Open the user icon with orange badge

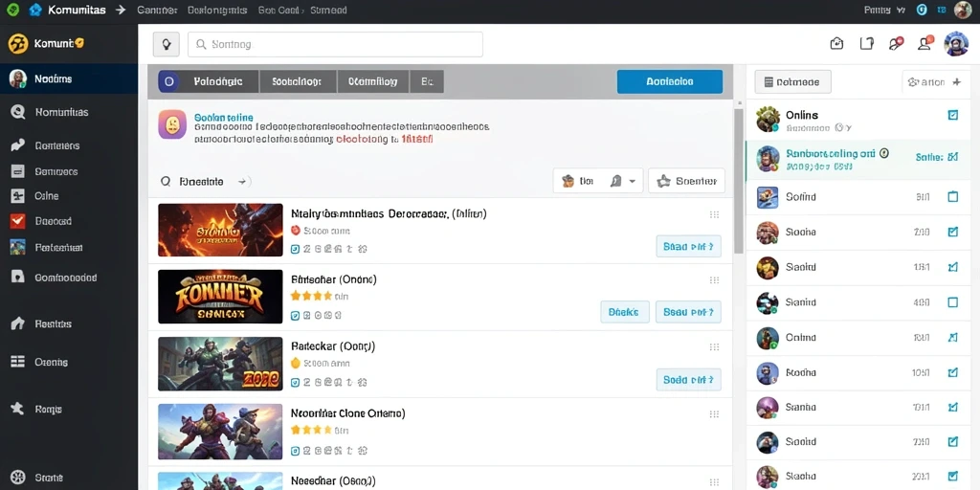pos(925,42)
